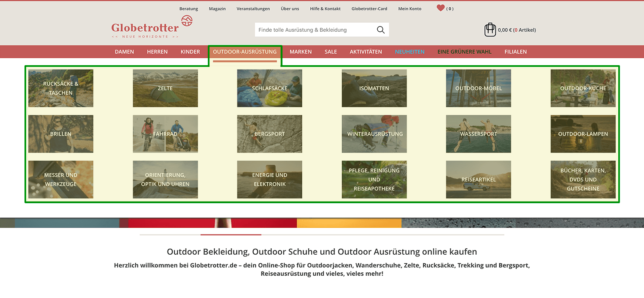Select the Filialen menu item
Screen dimensions: 644x298
(x=516, y=51)
